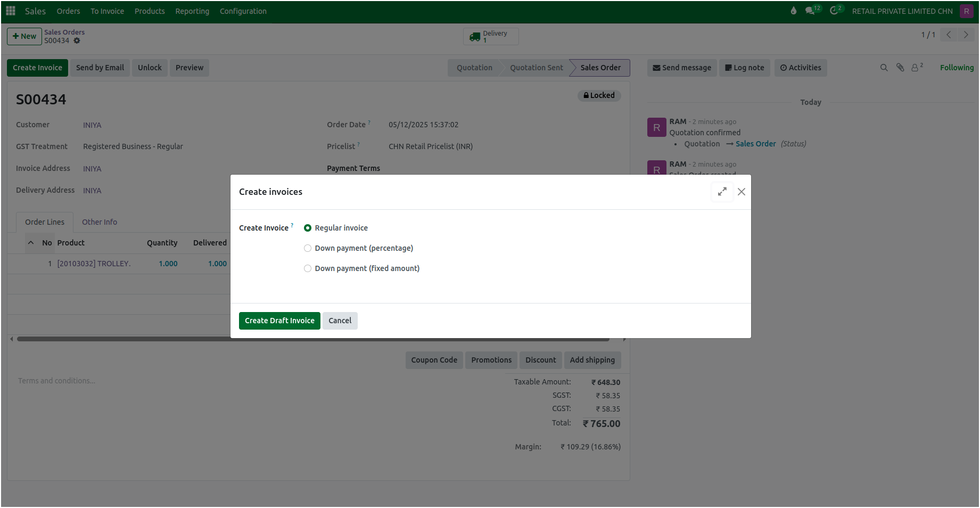This screenshot has height=508, width=980.
Task: Choose Down payment (fixed amount)
Action: click(308, 268)
